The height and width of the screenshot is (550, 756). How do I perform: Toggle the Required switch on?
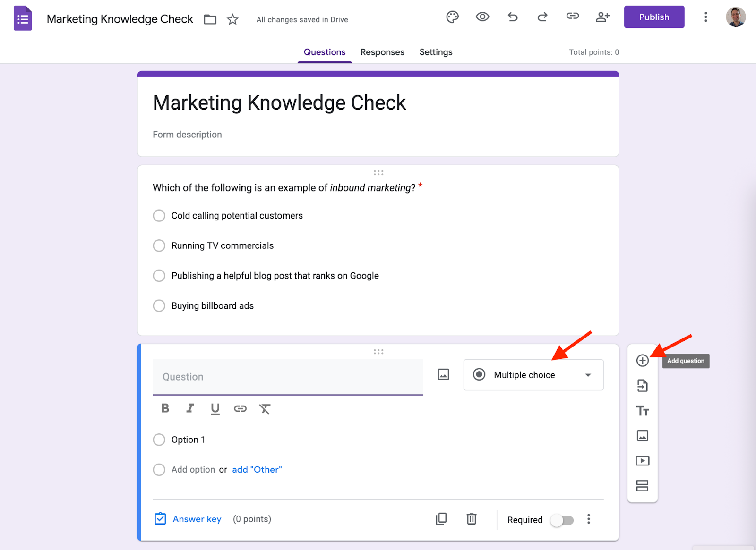tap(562, 520)
